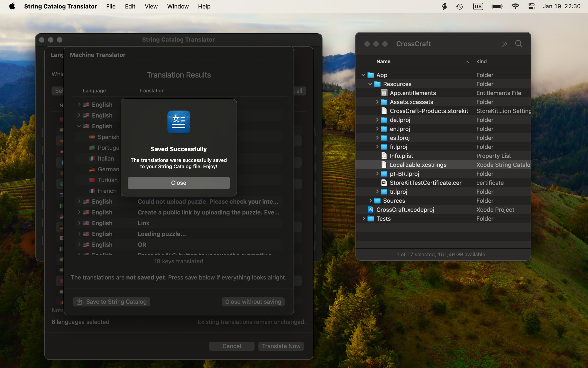Image resolution: width=588 pixels, height=368 pixels.
Task: Collapse the expanded English row with languages
Action: 79,126
